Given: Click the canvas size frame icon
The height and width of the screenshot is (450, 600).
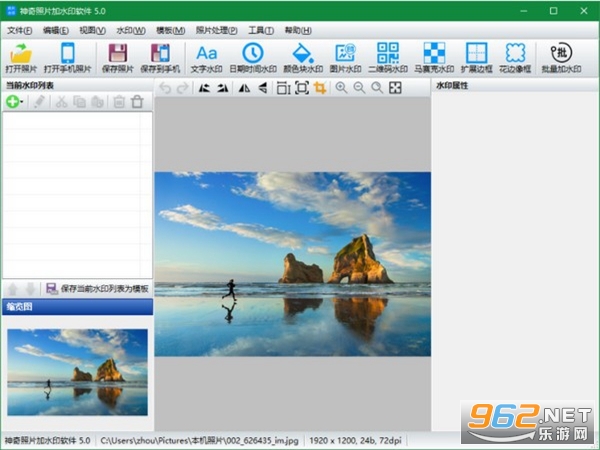Looking at the screenshot, I should (302, 88).
